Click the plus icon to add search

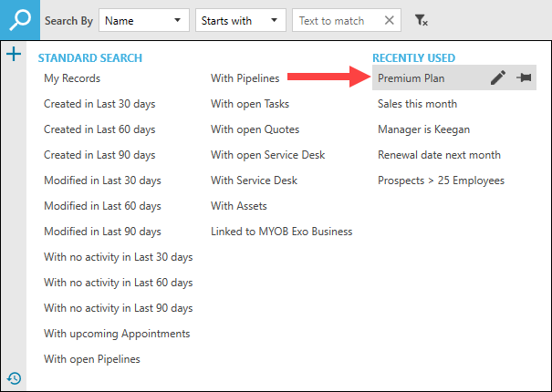(x=14, y=56)
